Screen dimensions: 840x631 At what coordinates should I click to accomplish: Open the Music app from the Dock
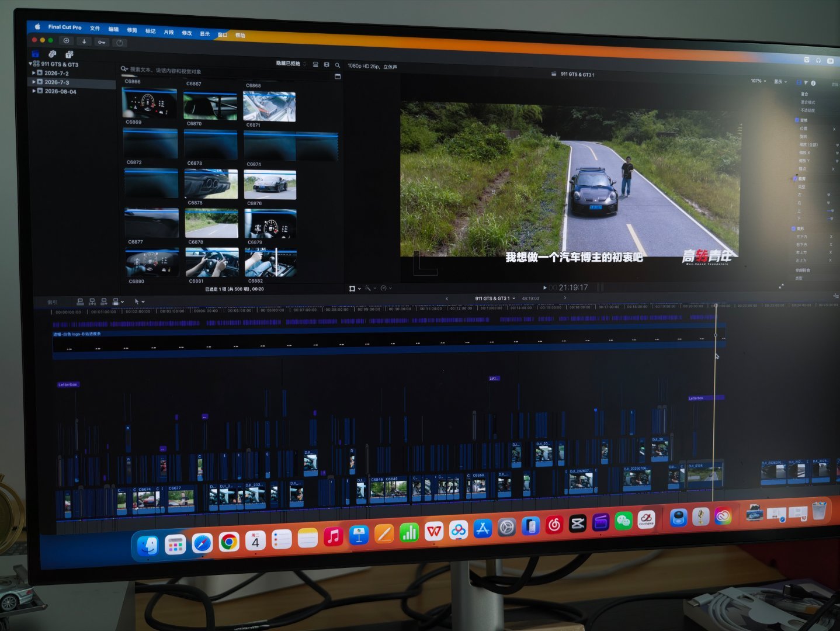coord(333,537)
